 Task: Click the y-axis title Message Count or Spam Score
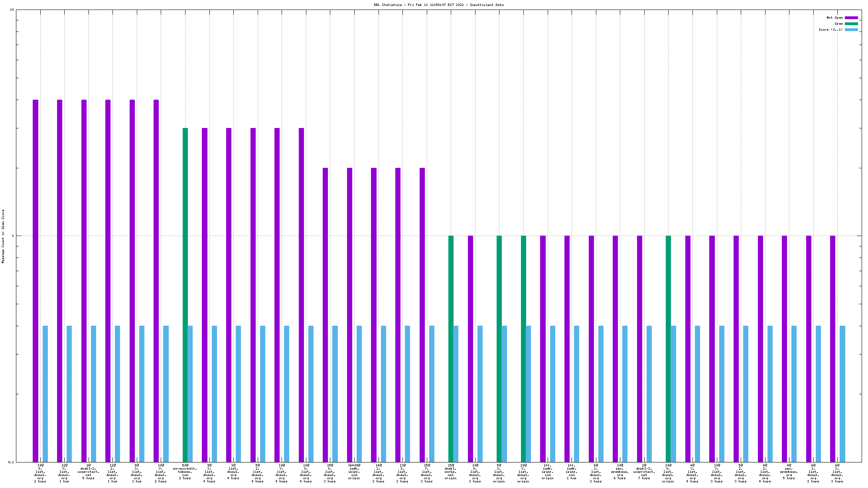[3, 236]
